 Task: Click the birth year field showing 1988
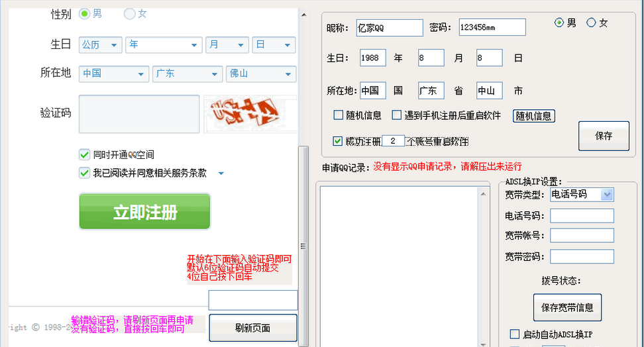point(372,58)
